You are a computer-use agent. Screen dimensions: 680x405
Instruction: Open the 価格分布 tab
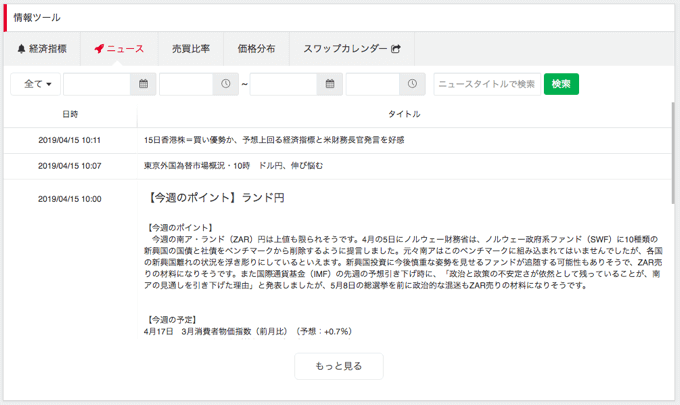(256, 48)
